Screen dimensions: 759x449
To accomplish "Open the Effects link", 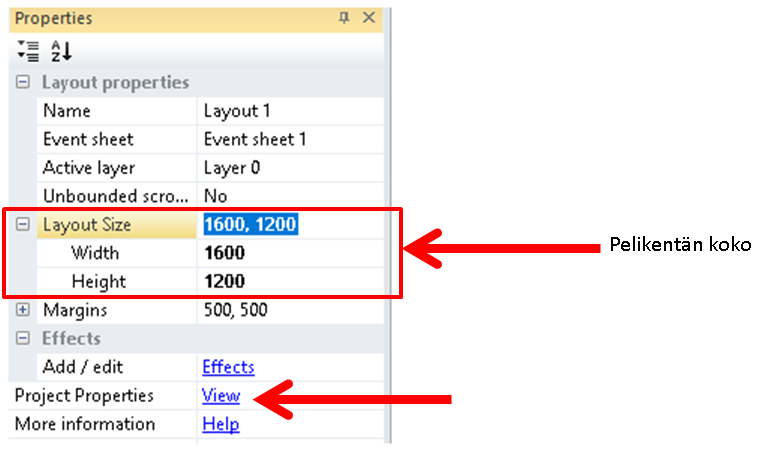I will click(x=228, y=367).
